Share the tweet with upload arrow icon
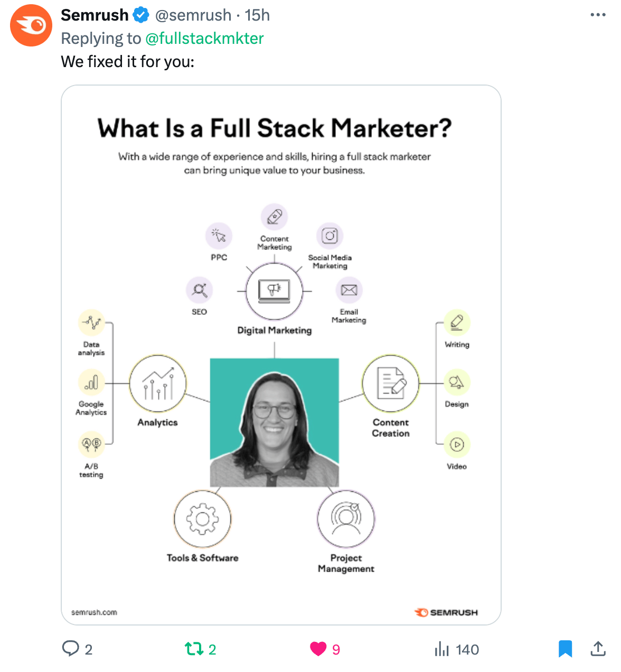Image resolution: width=621 pixels, height=672 pixels. (x=598, y=648)
